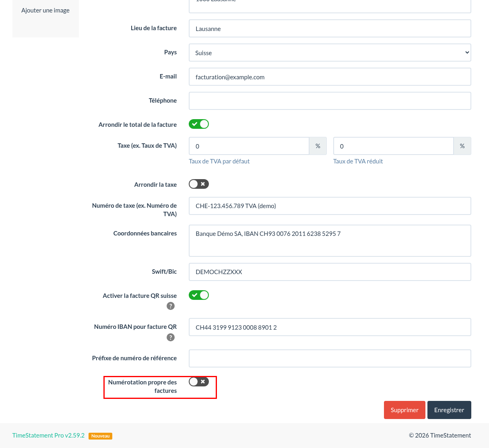Click 'Taux de TVA réduit' hint text

(x=358, y=161)
